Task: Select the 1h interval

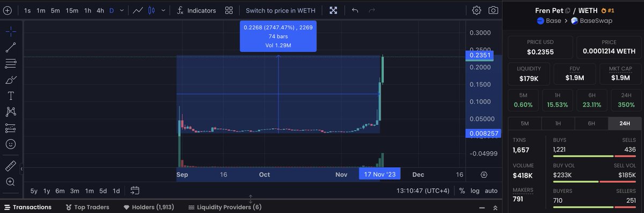Action: (x=87, y=10)
